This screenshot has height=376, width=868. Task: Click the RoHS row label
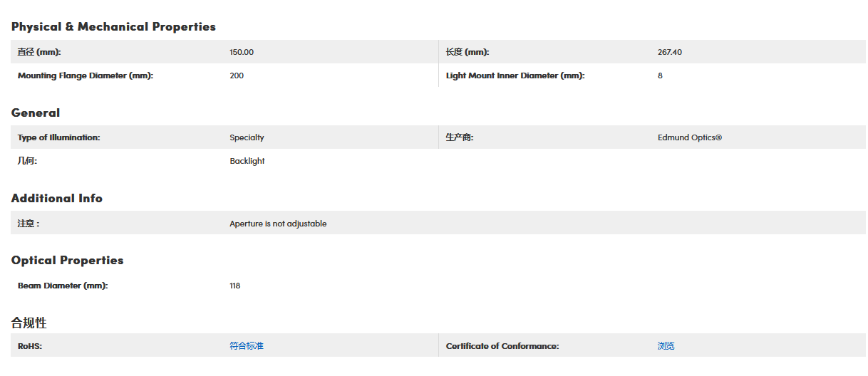click(x=31, y=346)
